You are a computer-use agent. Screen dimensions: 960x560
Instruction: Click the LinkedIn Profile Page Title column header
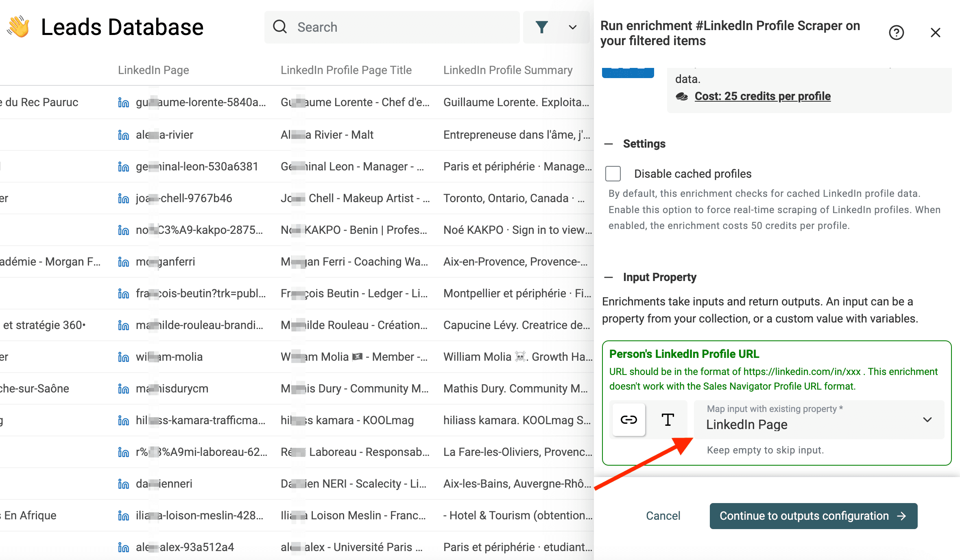(346, 70)
